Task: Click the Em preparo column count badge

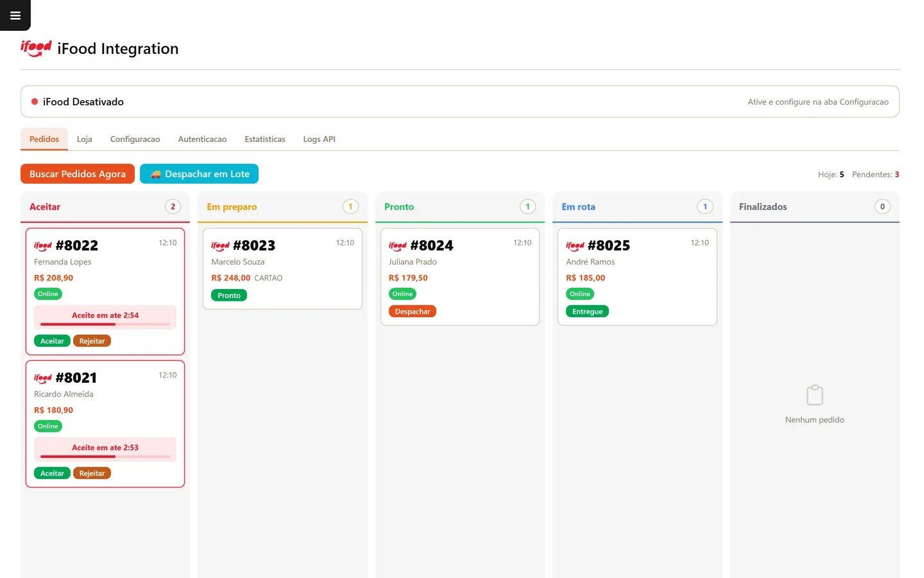Action: [x=350, y=207]
